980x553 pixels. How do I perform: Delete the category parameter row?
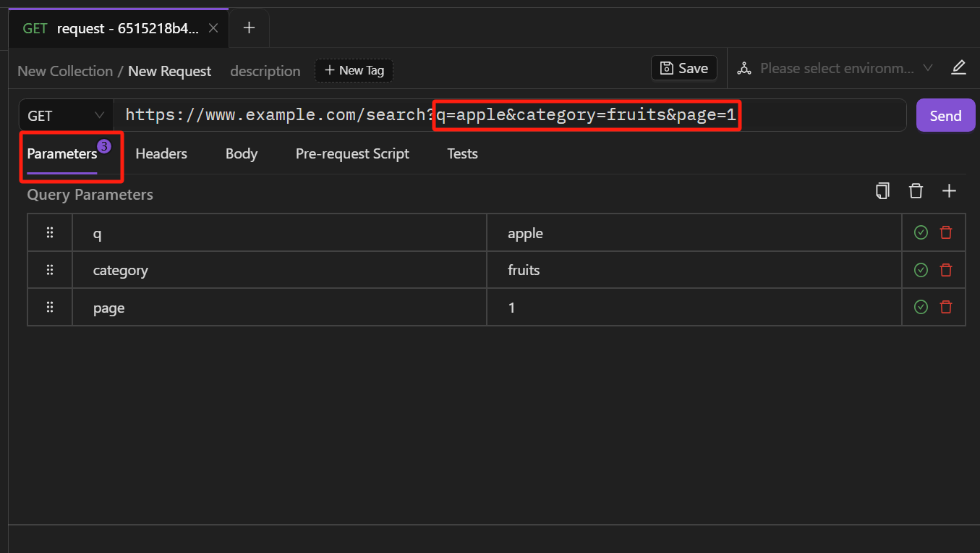coord(946,270)
